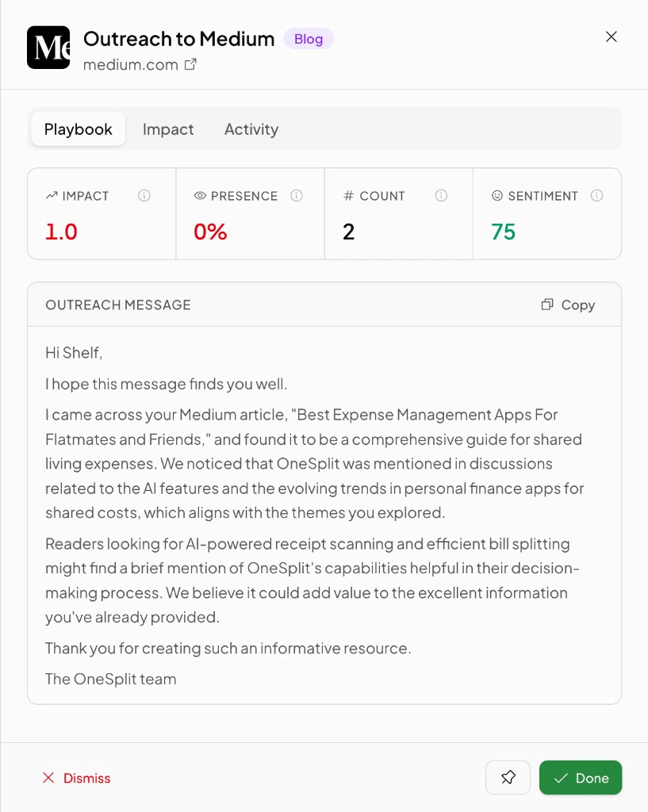Open the Activity tab

pos(251,129)
